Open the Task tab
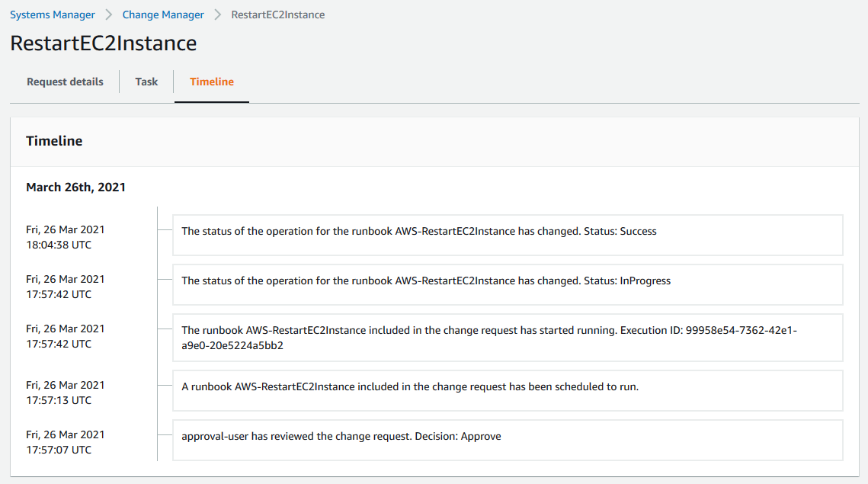 pyautogui.click(x=146, y=82)
